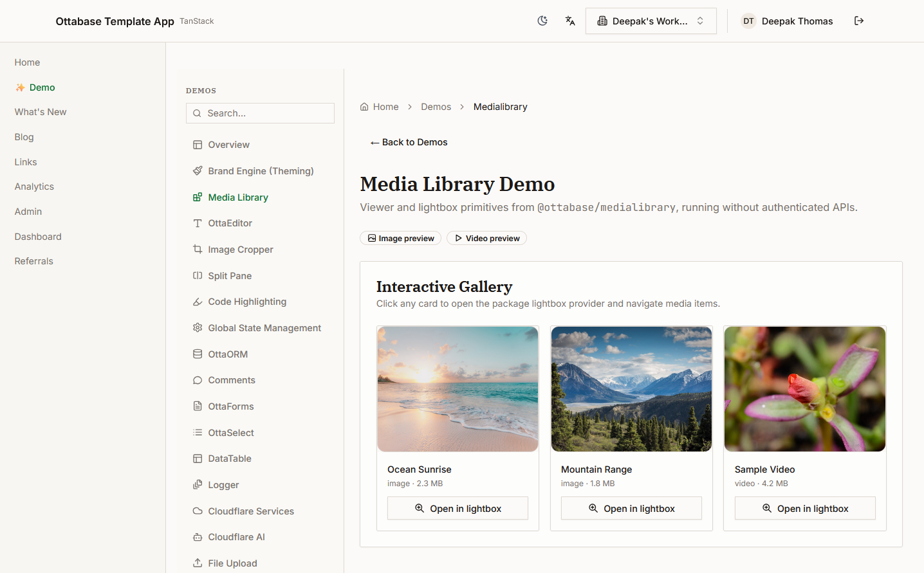This screenshot has width=924, height=573.
Task: Click the Cloudflare Services cloud icon
Action: (x=198, y=511)
